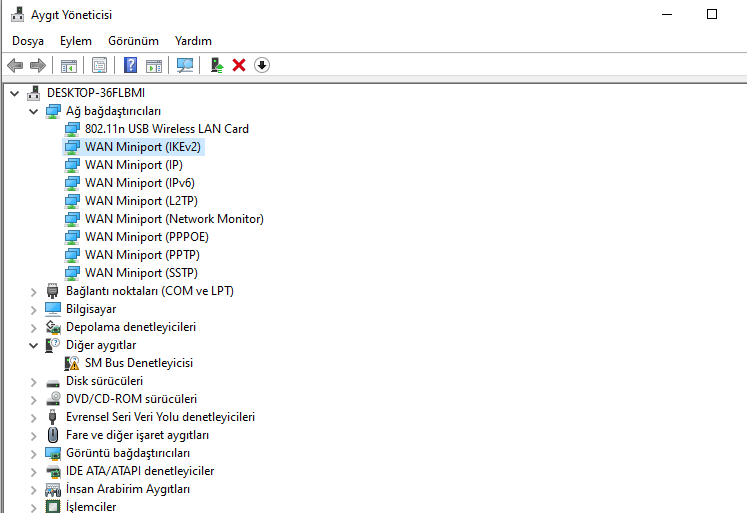Open the Dosya menu
747x513 pixels.
(x=28, y=41)
